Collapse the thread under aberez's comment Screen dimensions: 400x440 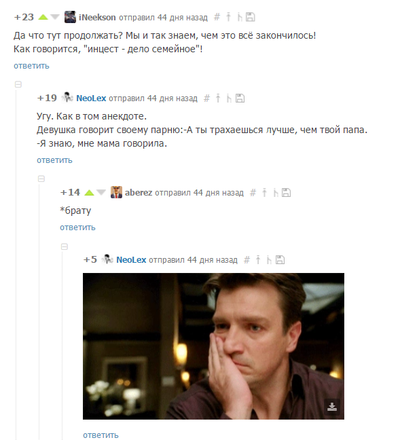click(65, 247)
